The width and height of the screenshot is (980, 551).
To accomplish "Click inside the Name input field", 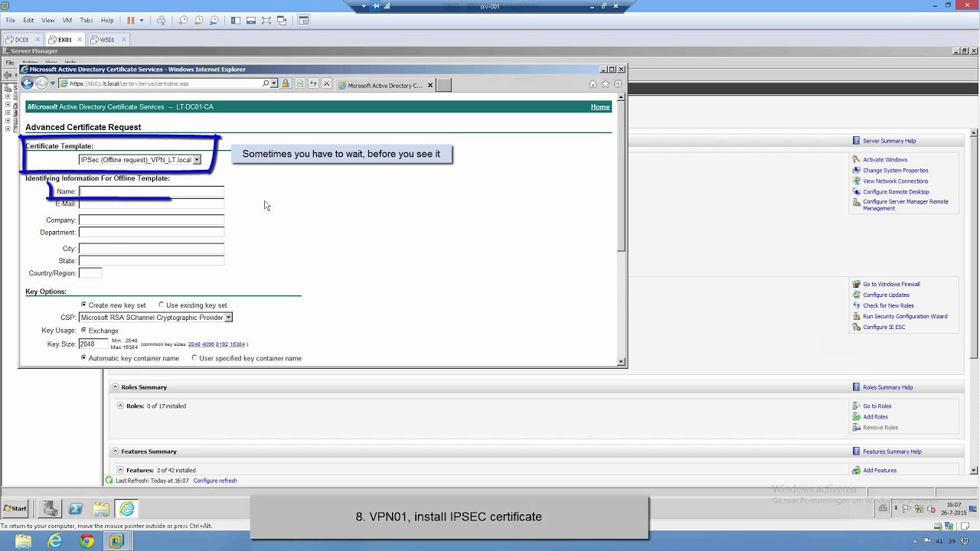I will coord(152,191).
